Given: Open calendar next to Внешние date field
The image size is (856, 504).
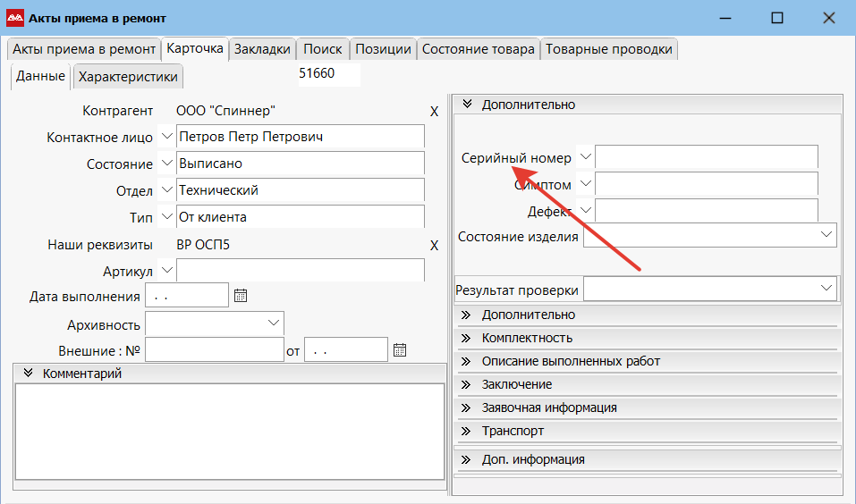Looking at the screenshot, I should pos(400,350).
